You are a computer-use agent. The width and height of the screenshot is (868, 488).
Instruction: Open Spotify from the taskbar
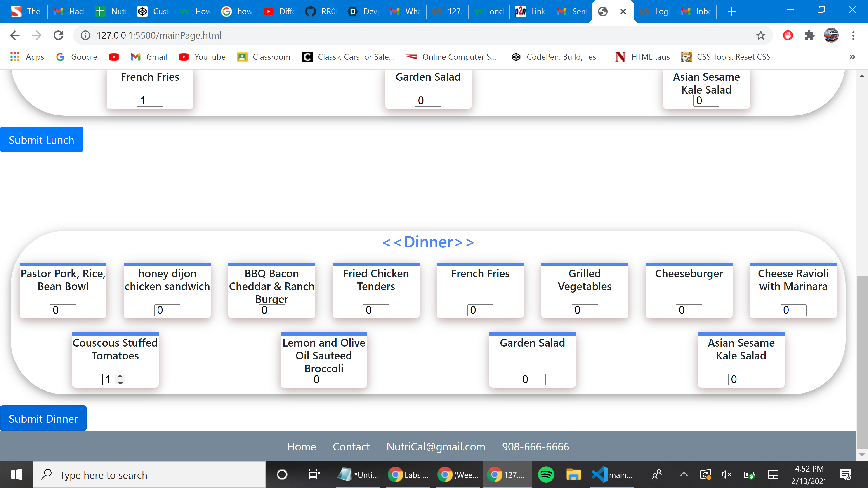tap(546, 474)
